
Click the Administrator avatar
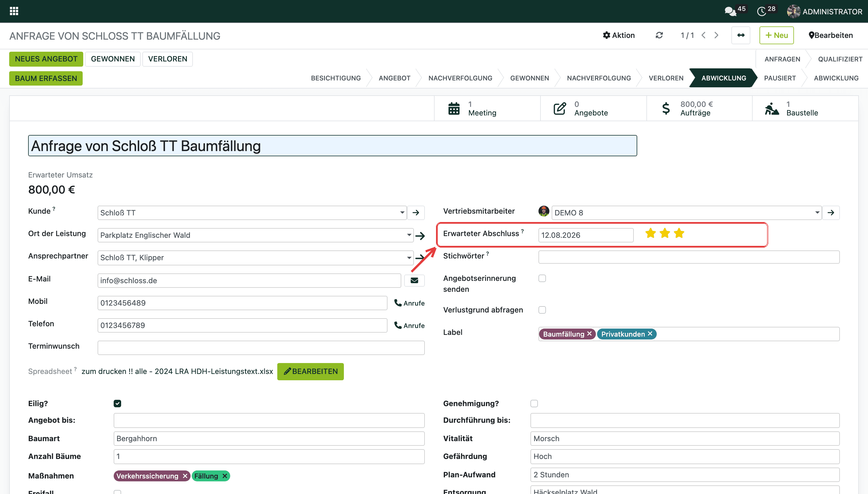click(793, 11)
